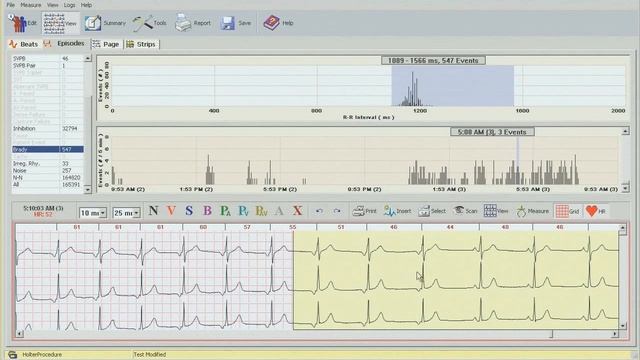Open the strip View grid icon

point(496,211)
